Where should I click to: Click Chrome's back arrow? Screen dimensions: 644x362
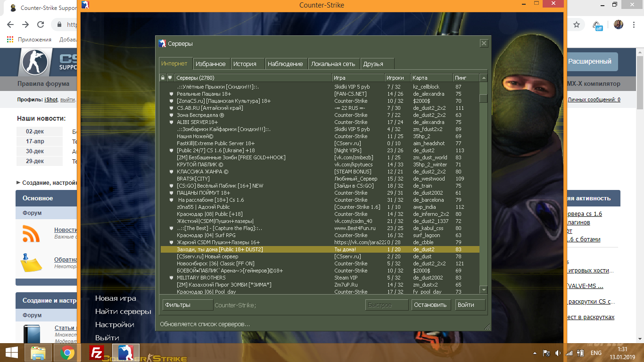click(10, 25)
